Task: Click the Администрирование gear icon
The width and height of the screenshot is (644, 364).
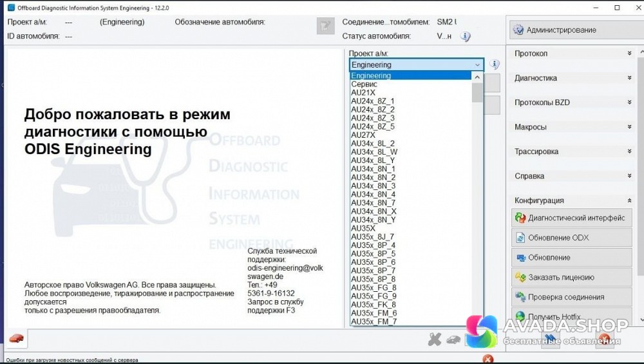Action: tap(518, 30)
